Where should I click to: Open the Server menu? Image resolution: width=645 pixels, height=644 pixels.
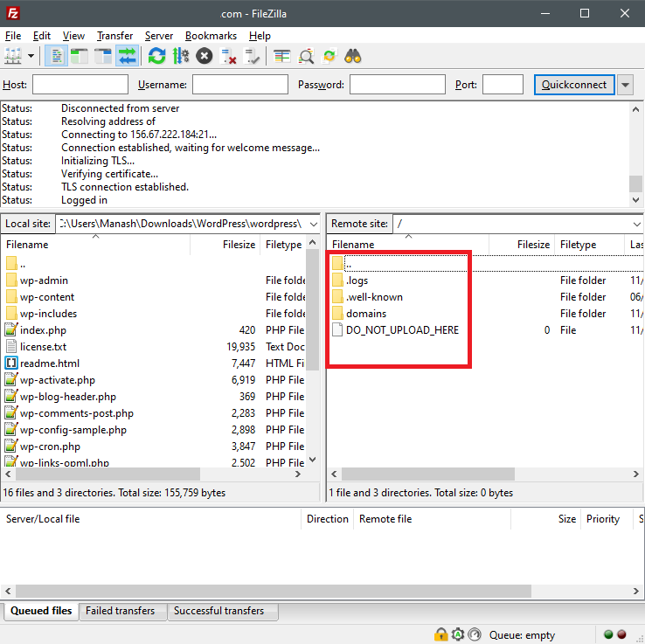coord(159,36)
